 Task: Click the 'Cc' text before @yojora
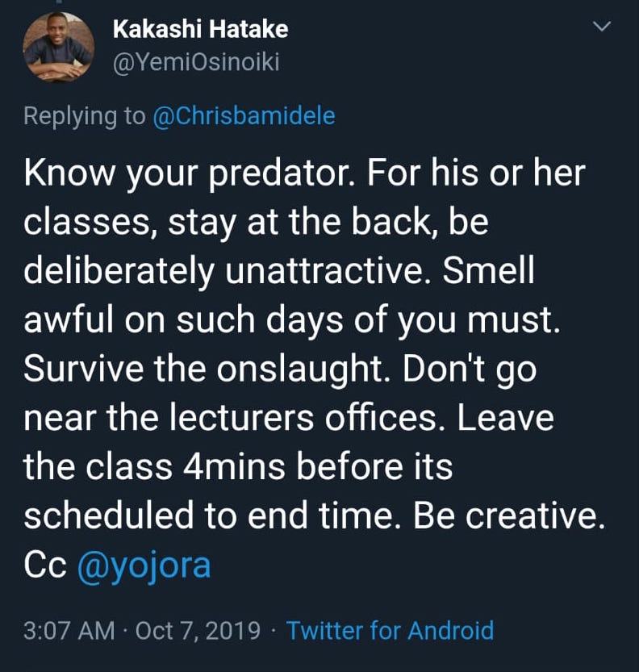click(x=45, y=566)
